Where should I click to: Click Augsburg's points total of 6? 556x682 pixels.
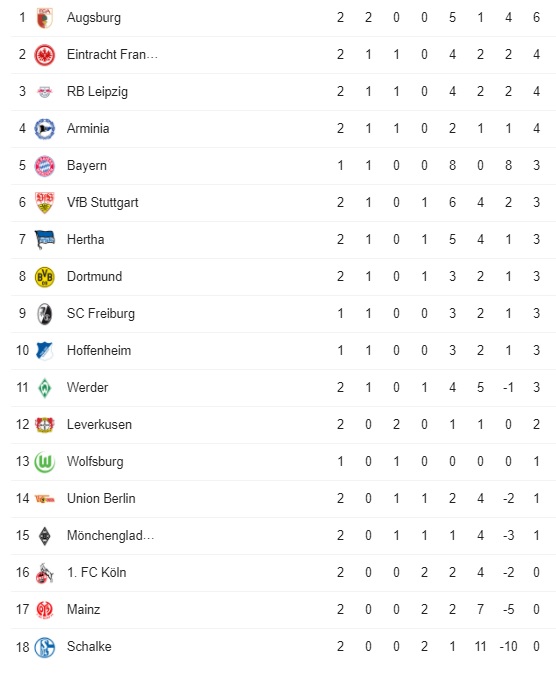536,18
